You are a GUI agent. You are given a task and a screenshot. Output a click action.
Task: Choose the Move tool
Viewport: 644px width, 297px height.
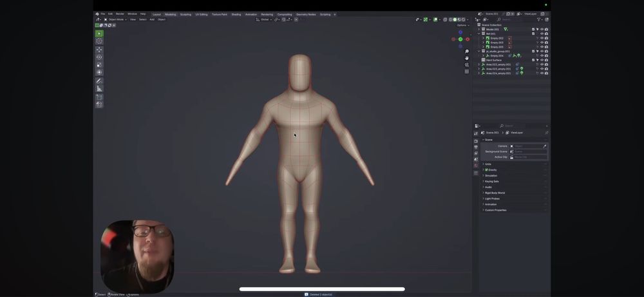coord(99,50)
